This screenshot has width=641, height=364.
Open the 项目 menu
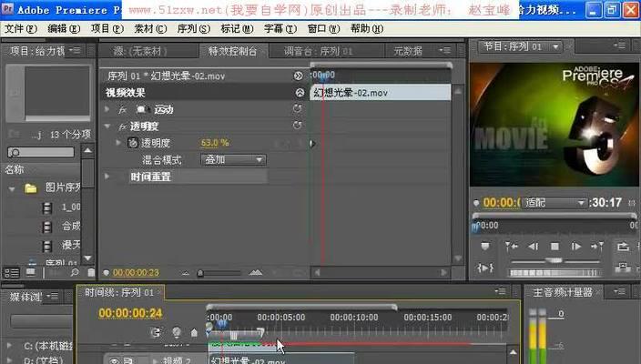point(107,28)
